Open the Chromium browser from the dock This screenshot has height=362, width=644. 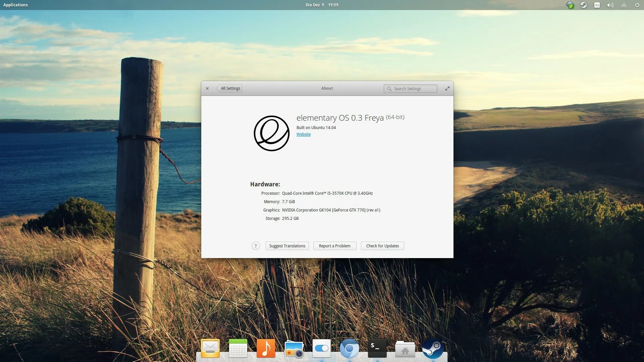(x=349, y=349)
